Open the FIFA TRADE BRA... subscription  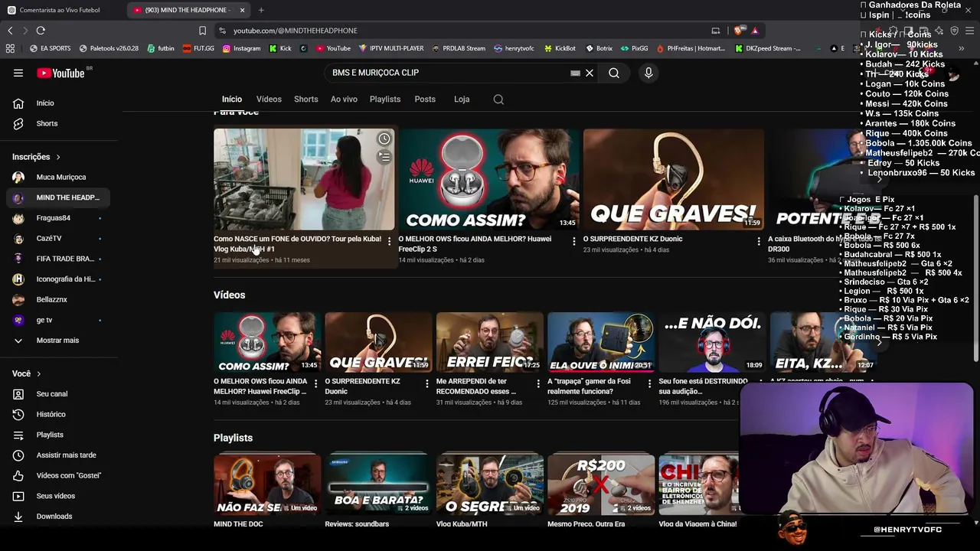tap(57, 259)
